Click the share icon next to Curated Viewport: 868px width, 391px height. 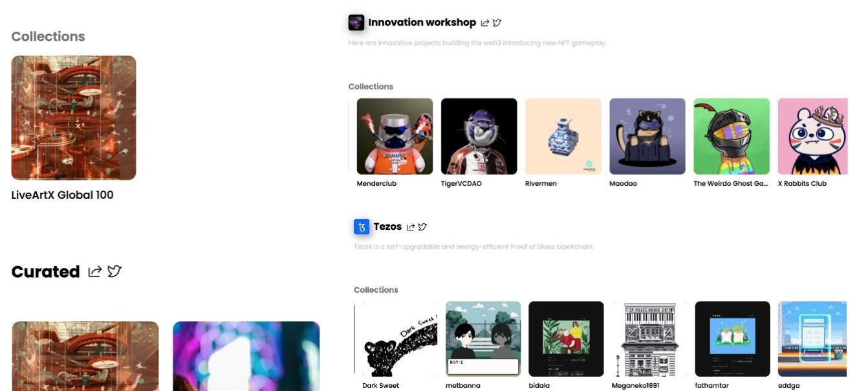pyautogui.click(x=94, y=272)
